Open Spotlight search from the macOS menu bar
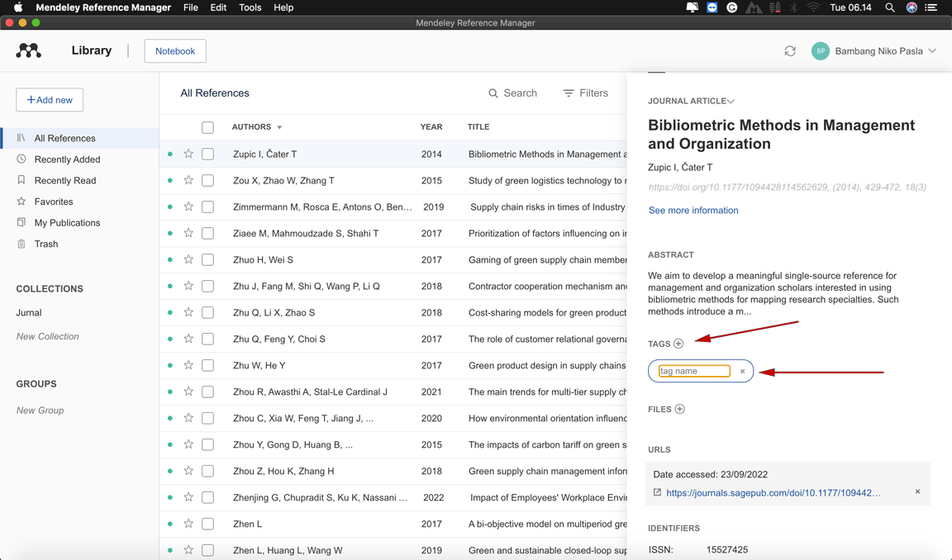The width and height of the screenshot is (952, 560). tap(889, 7)
